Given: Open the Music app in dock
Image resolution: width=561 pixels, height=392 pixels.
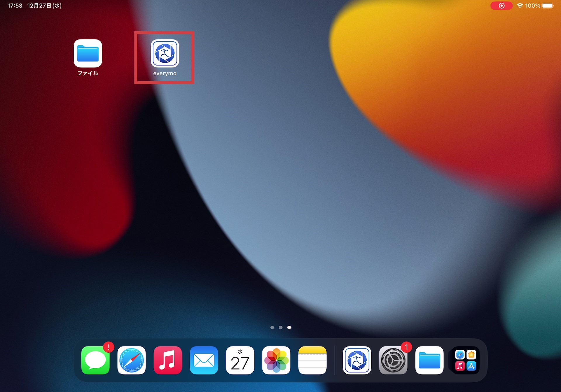Looking at the screenshot, I should [x=168, y=360].
